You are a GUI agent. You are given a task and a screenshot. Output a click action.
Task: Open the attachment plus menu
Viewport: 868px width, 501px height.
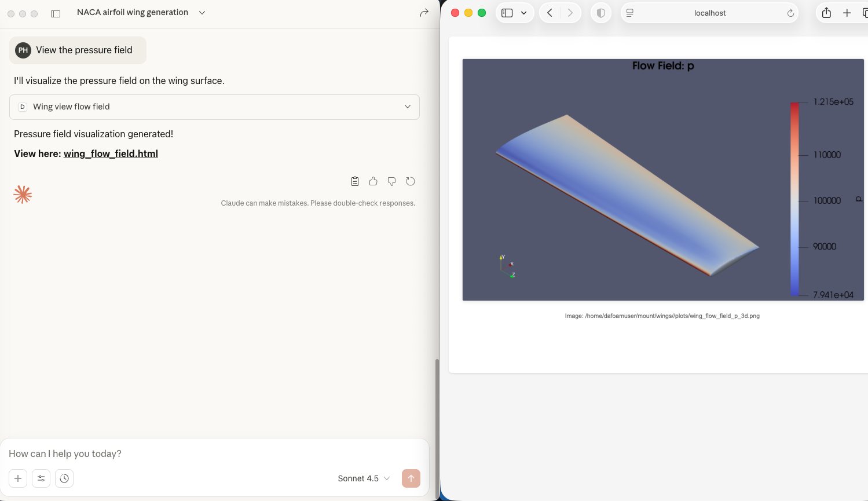pyautogui.click(x=18, y=478)
